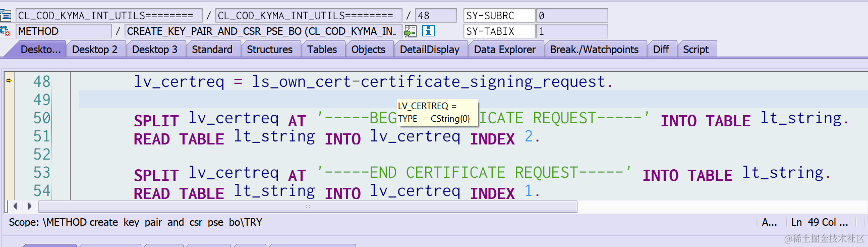Select the Data Explorer tab
Image resolution: width=868 pixels, height=247 pixels.
click(505, 50)
